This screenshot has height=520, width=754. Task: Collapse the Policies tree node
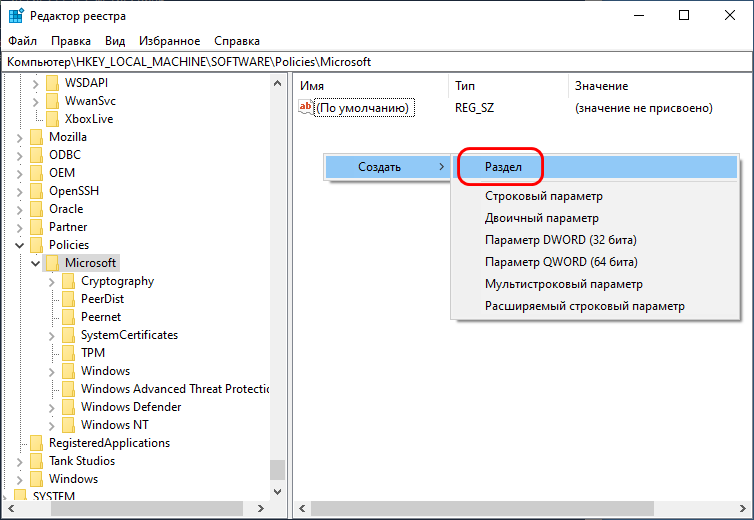click(19, 245)
